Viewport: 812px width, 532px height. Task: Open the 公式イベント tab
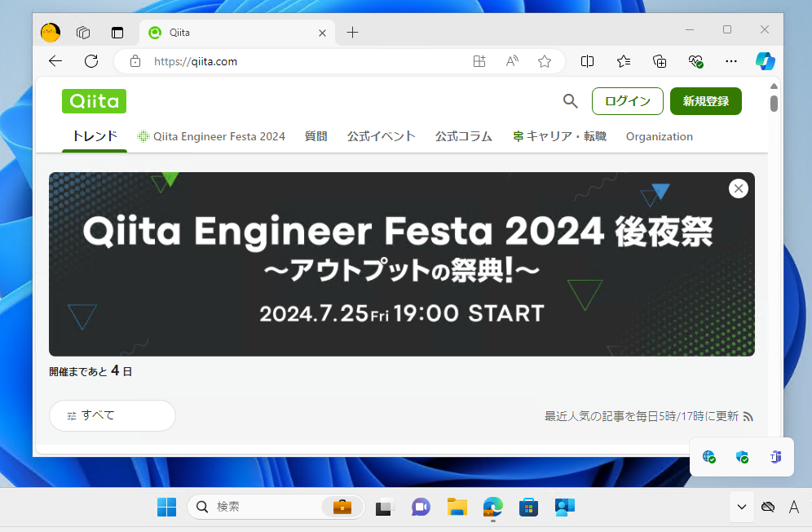click(x=382, y=136)
